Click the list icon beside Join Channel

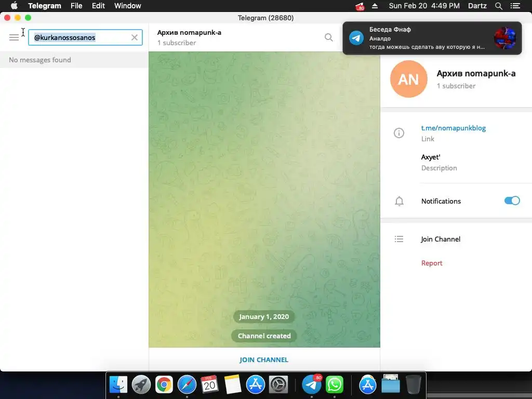(399, 239)
